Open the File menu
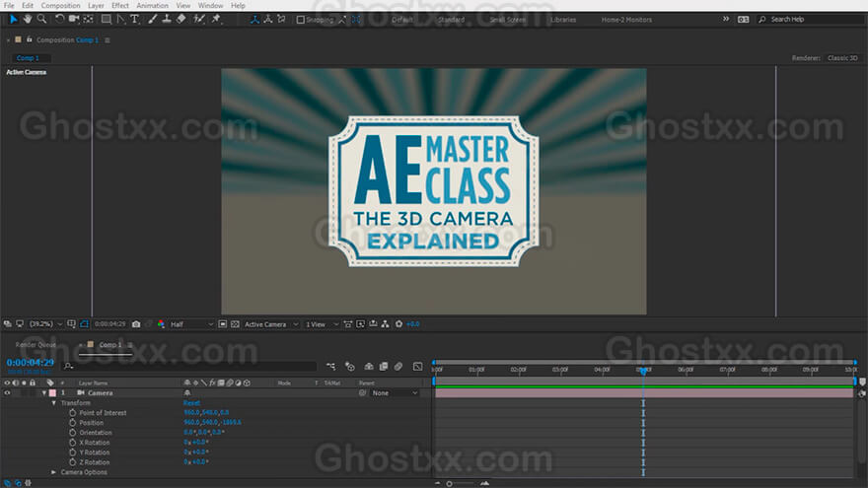The image size is (868, 488). pyautogui.click(x=9, y=6)
